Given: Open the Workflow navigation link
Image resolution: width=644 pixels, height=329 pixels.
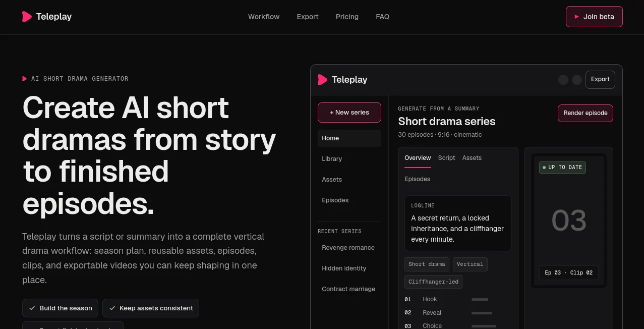Looking at the screenshot, I should tap(264, 17).
